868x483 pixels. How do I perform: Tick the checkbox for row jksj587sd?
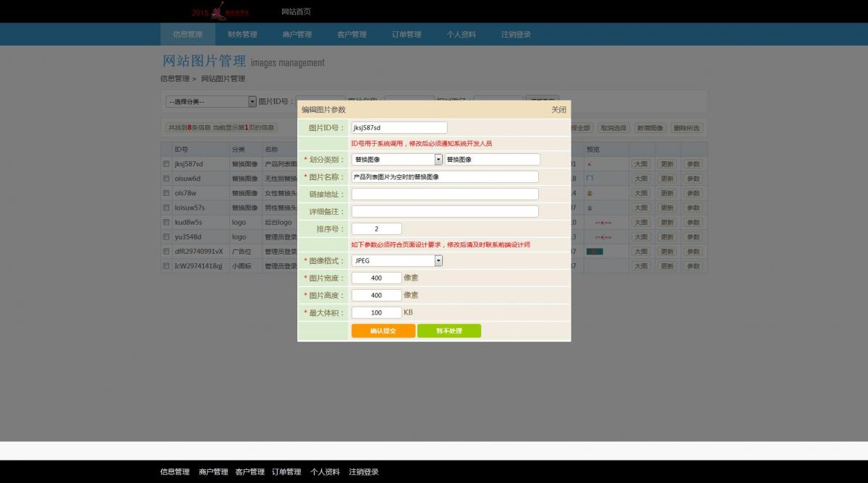(166, 164)
